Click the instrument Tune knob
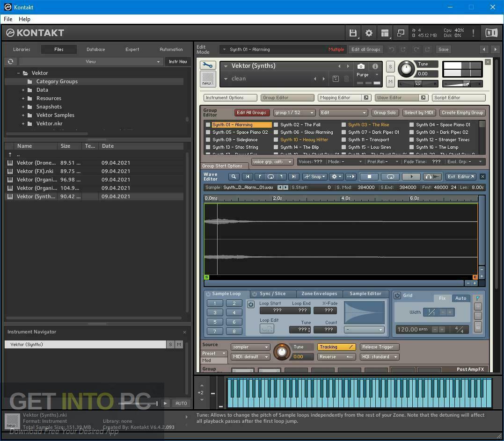This screenshot has width=504, height=441. click(x=406, y=69)
